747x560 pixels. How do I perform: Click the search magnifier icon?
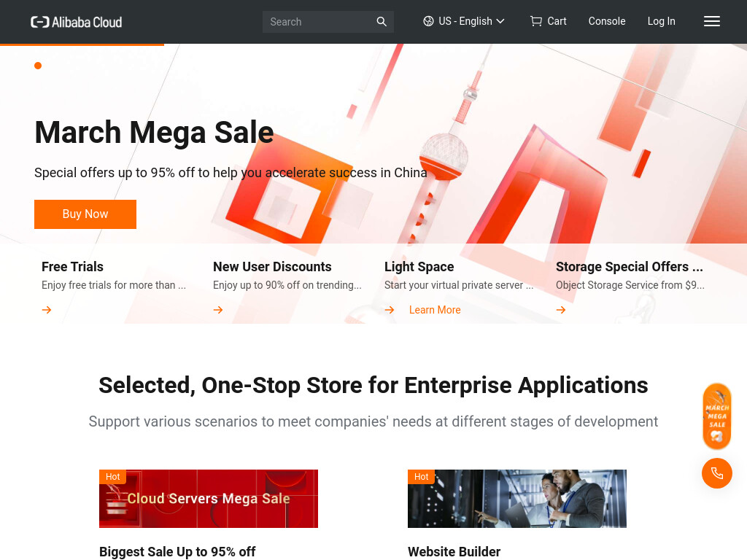[x=381, y=21]
